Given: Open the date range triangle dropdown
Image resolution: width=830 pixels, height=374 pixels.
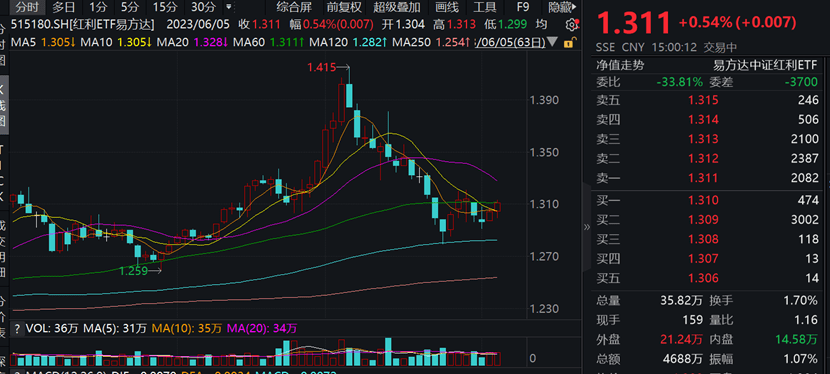Looking at the screenshot, I should click(553, 42).
